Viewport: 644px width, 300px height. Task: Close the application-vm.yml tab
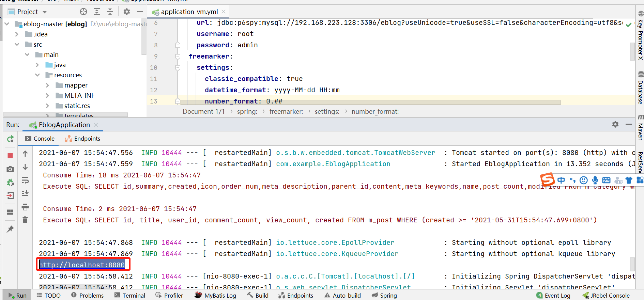(224, 12)
